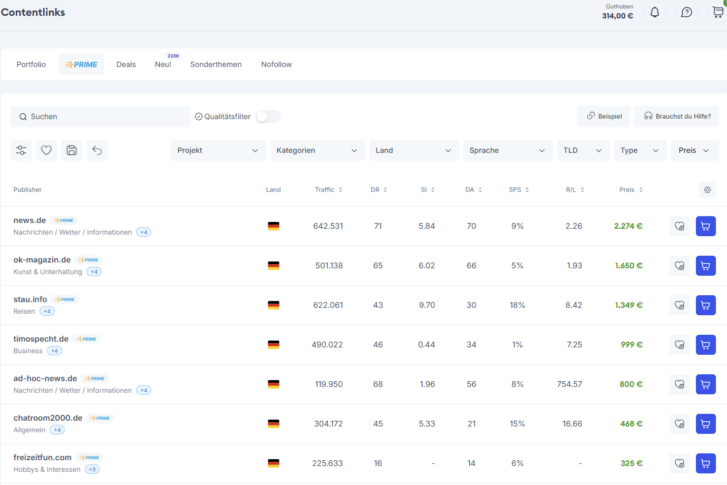
Task: Click the Beispiel button
Action: tap(603, 116)
